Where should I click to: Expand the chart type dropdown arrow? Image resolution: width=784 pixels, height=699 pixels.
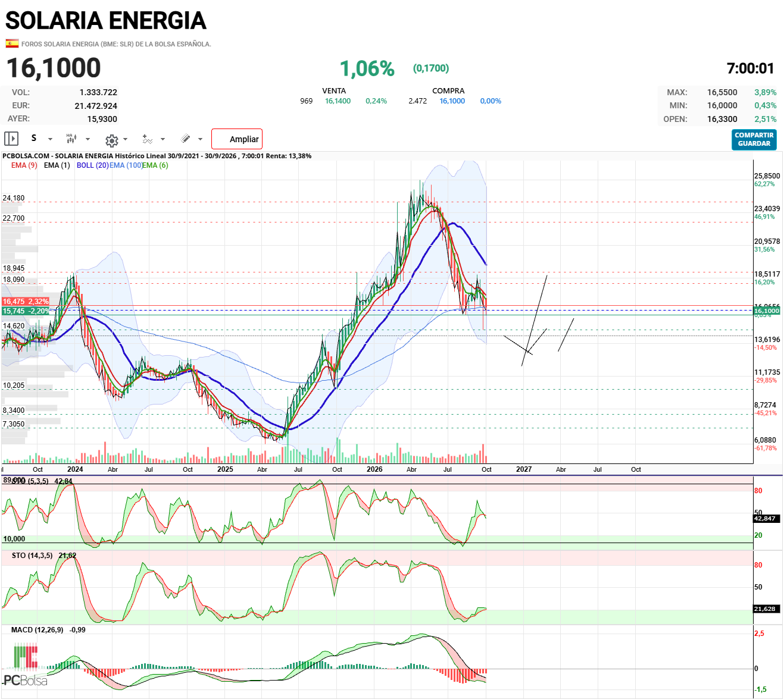tap(88, 139)
